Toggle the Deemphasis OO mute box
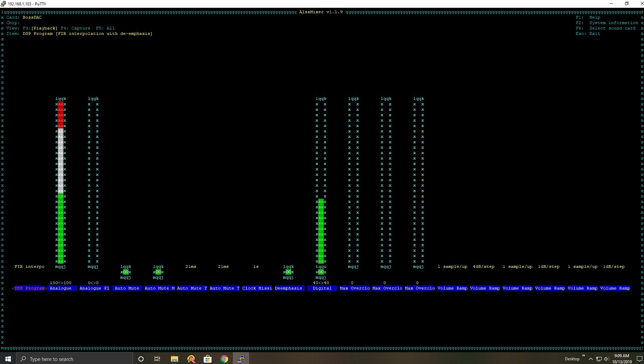 point(288,272)
